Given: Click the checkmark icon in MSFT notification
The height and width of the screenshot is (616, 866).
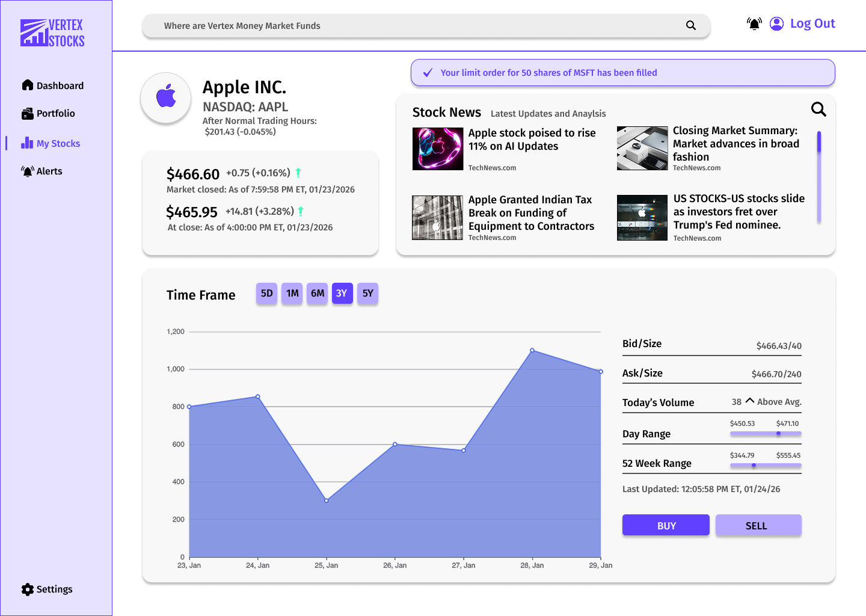Looking at the screenshot, I should coord(428,73).
